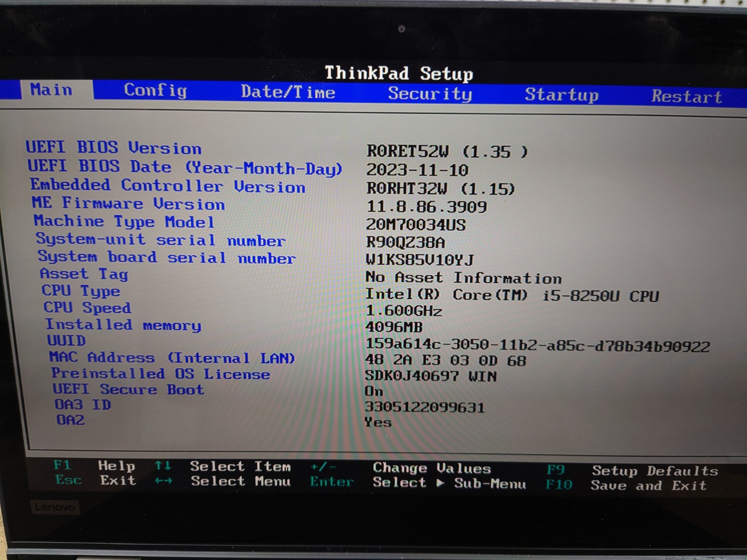Click the Installed memory label
Image resolution: width=747 pixels, height=560 pixels.
[x=123, y=325]
